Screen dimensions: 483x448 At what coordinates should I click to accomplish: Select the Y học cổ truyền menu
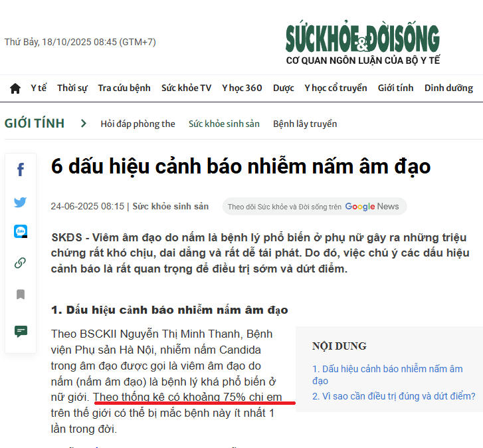[x=336, y=88]
